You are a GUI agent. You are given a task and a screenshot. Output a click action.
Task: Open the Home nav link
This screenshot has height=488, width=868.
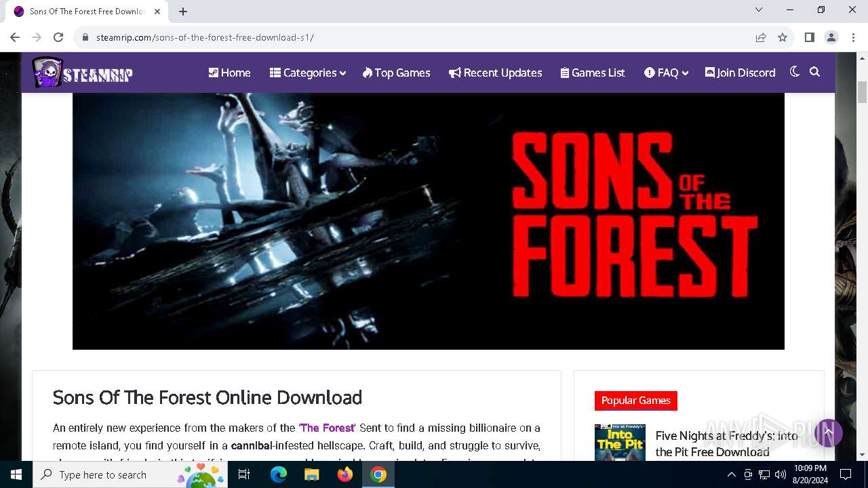point(229,73)
